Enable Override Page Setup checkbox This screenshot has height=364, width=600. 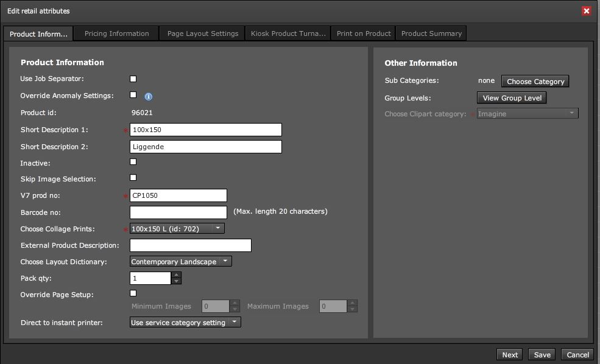click(133, 293)
